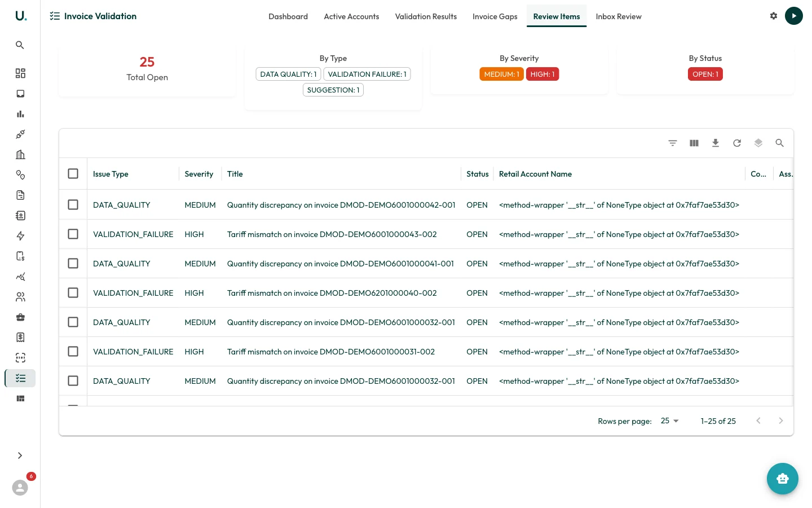Open the map pins locations icon
The image size is (812, 508).
pos(20,175)
